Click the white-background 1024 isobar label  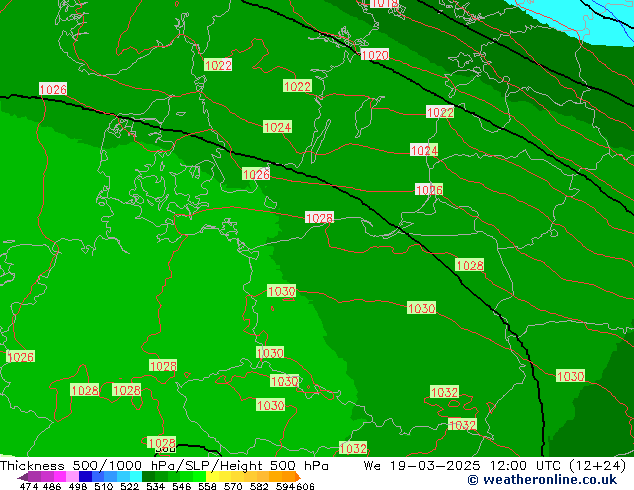424,150
